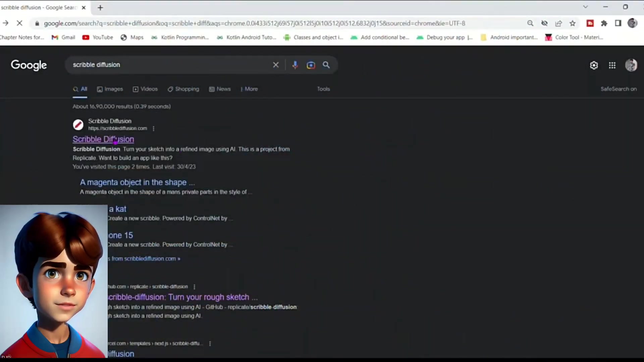Close the scribble diffusion browser tab
644x362 pixels.
(84, 7)
